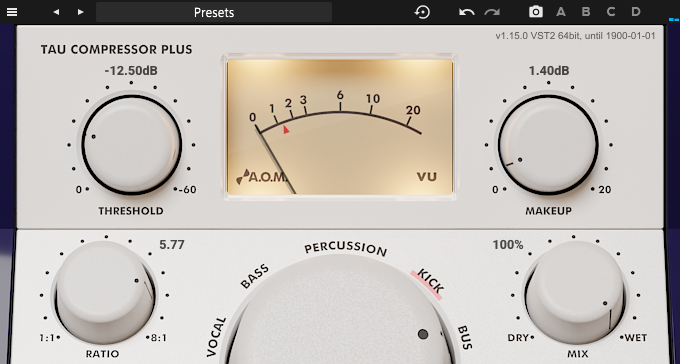The image size is (680, 364).
Task: Open the Presets dropdown
Action: (x=214, y=12)
